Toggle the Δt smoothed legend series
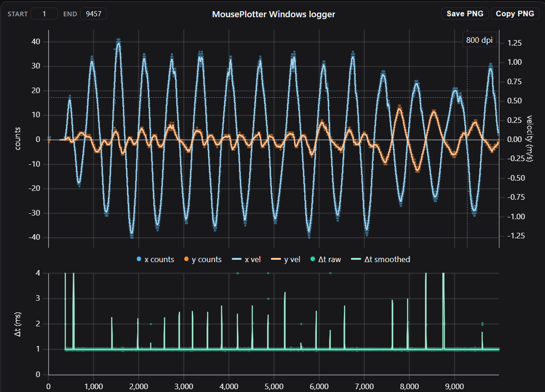Screen dimensions: 545x392 [381, 259]
